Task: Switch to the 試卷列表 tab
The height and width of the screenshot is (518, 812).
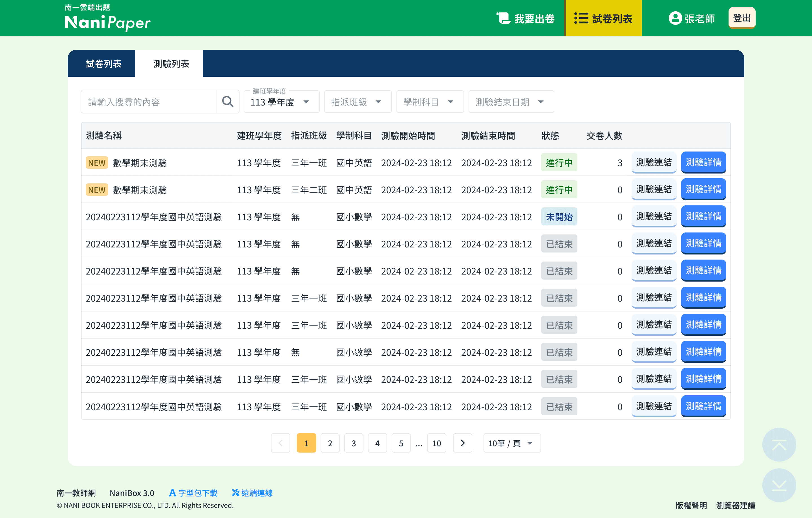Action: tap(103, 63)
